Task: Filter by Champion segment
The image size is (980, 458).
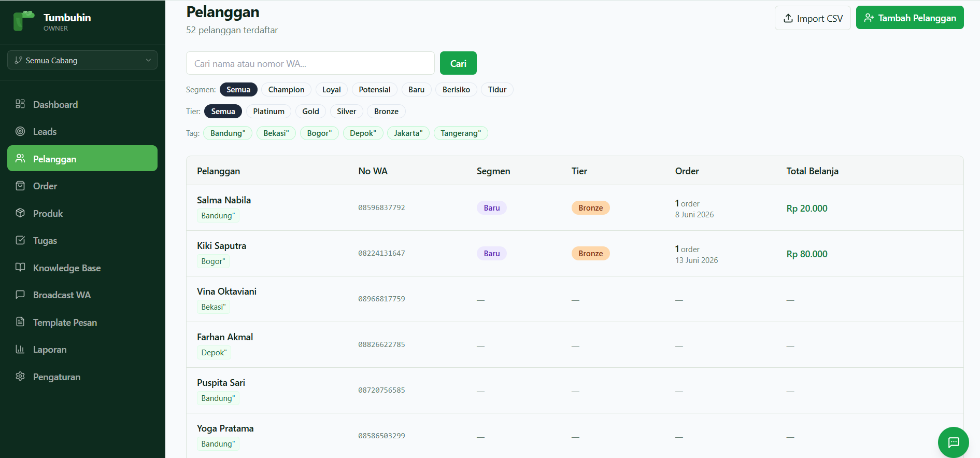Action: tap(286, 90)
